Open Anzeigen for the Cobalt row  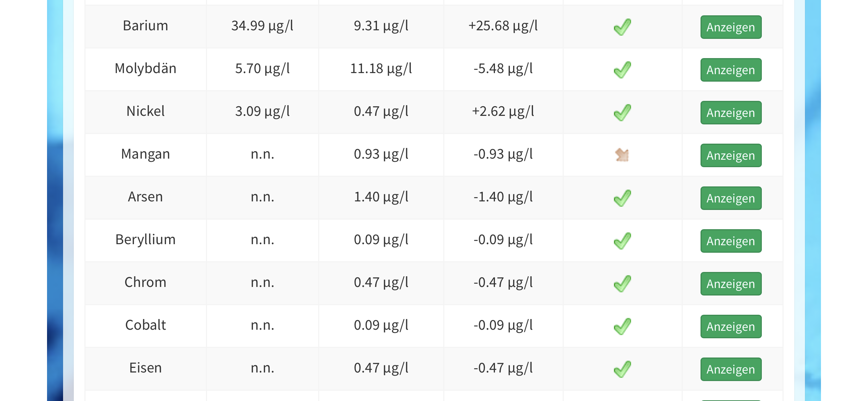(731, 327)
